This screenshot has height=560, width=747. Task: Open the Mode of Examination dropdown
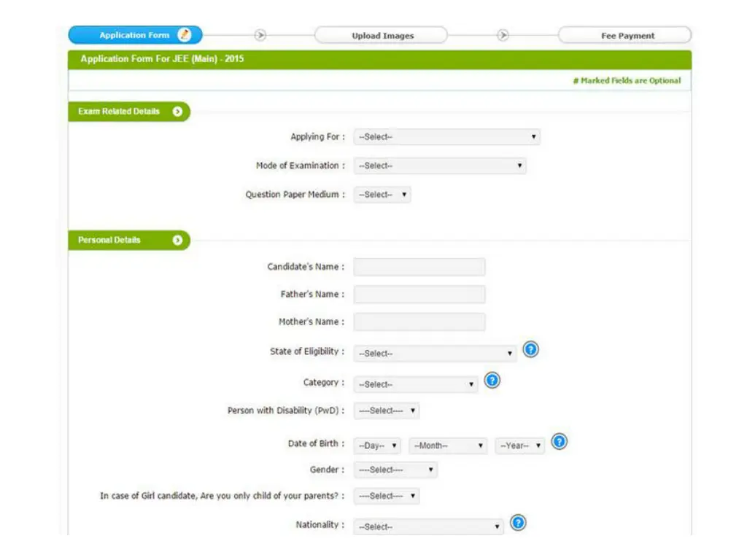coord(440,166)
